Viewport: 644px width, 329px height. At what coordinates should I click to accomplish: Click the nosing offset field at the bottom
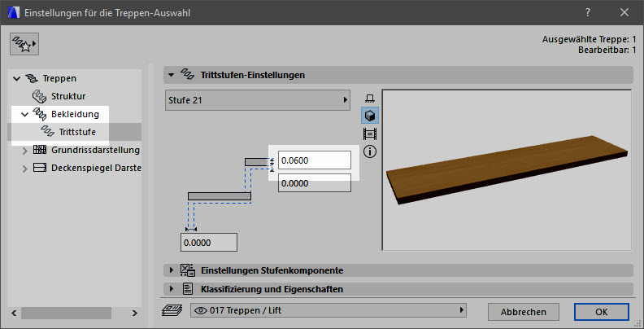pos(209,242)
